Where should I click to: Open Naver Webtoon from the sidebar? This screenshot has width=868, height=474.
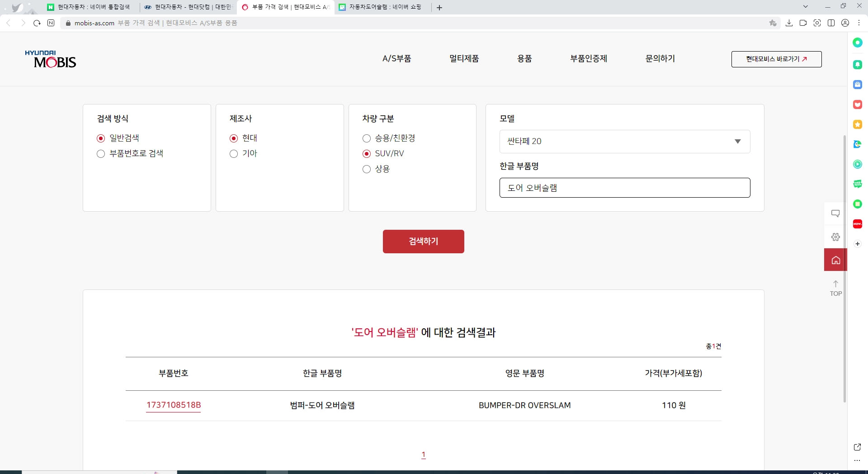point(858,184)
